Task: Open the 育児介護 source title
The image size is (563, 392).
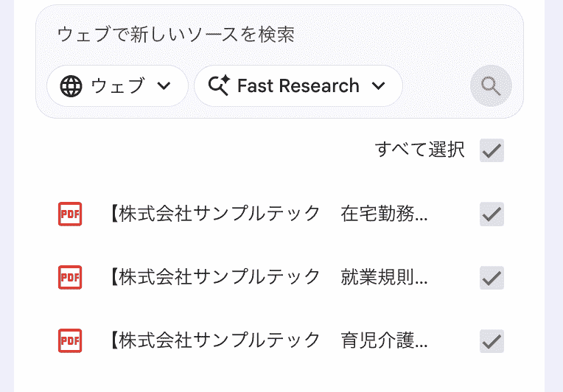Action: (x=267, y=340)
